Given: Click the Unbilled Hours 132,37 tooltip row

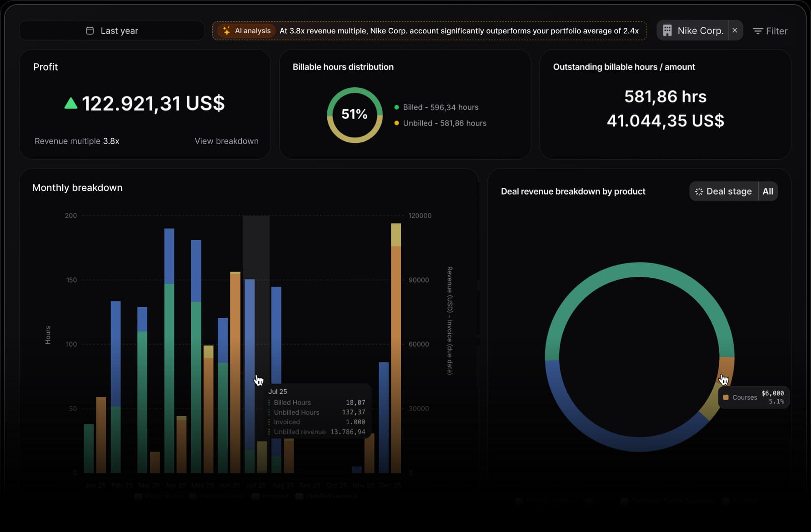Looking at the screenshot, I should tap(316, 412).
